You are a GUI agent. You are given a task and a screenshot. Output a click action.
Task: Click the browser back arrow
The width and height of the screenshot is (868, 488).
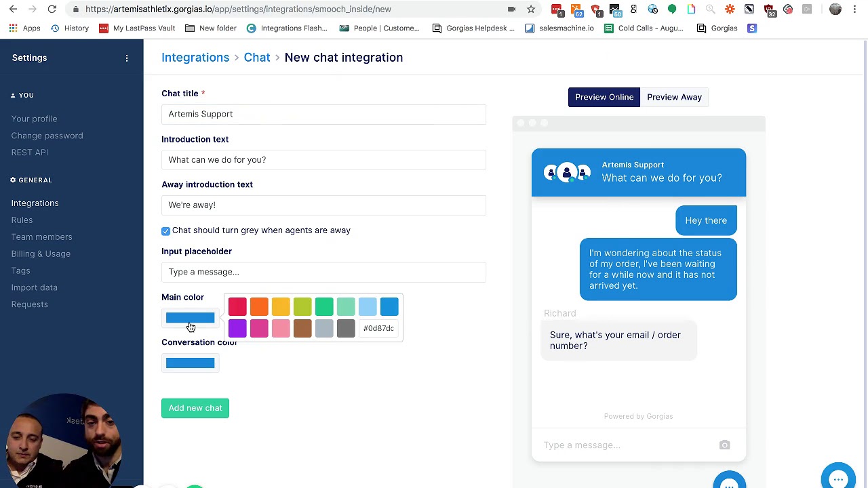point(14,9)
